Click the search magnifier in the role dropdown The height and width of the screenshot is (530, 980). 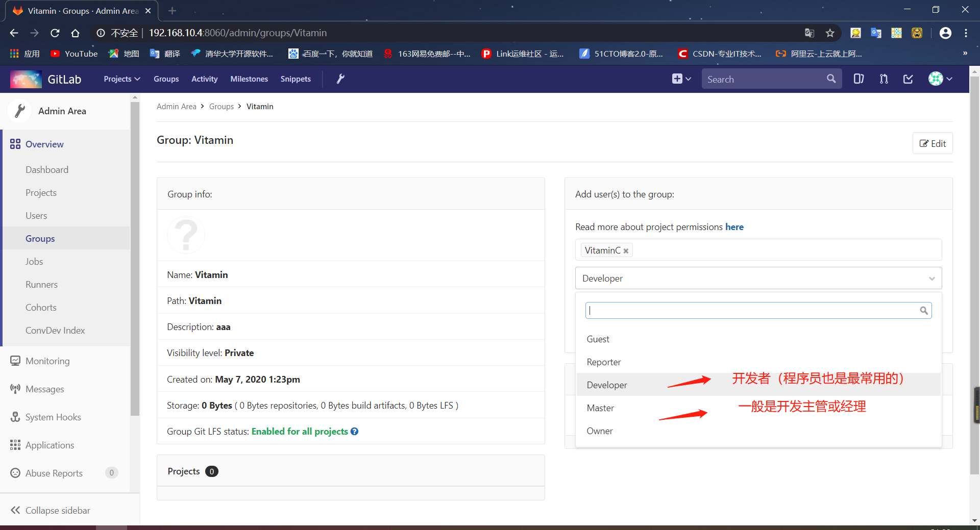924,310
